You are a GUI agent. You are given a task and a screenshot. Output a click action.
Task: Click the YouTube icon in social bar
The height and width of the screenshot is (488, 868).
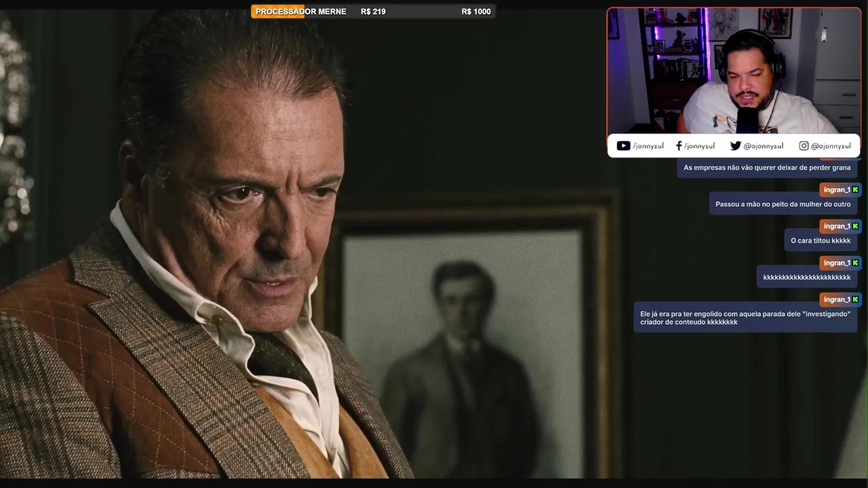click(x=623, y=146)
